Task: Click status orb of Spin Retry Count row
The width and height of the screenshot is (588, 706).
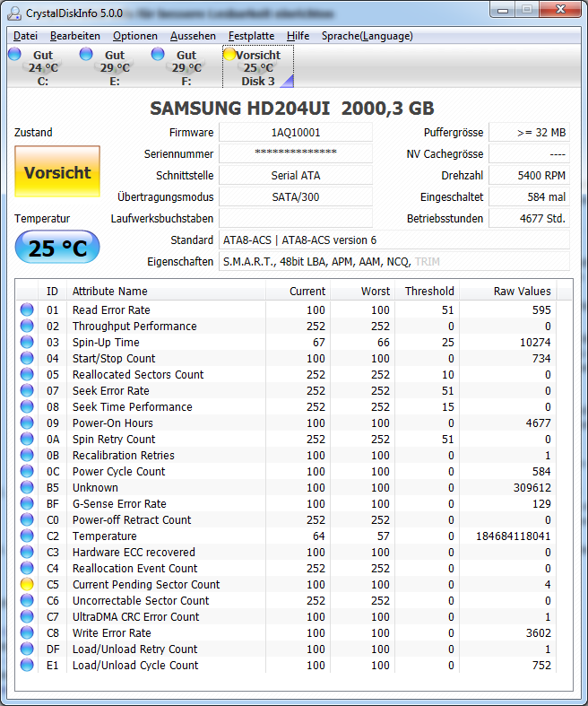Action: [27, 439]
